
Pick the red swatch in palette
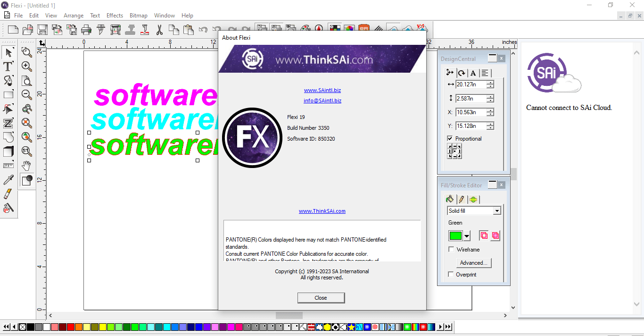(x=71, y=327)
